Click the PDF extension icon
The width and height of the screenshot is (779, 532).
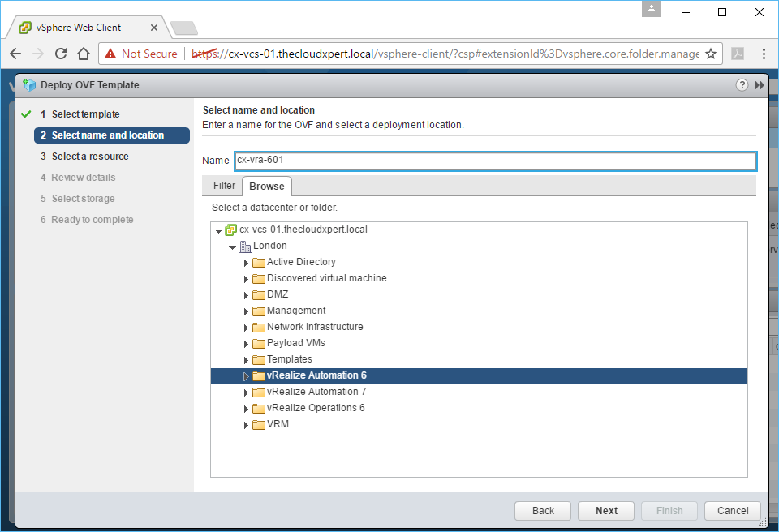point(738,54)
